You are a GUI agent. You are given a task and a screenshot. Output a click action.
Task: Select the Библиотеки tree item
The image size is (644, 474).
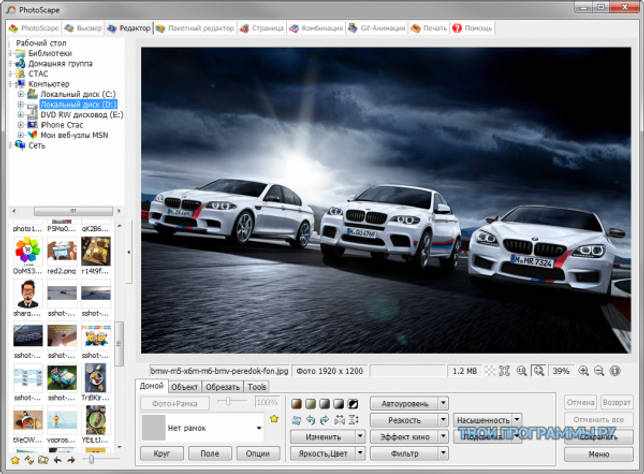tap(50, 53)
